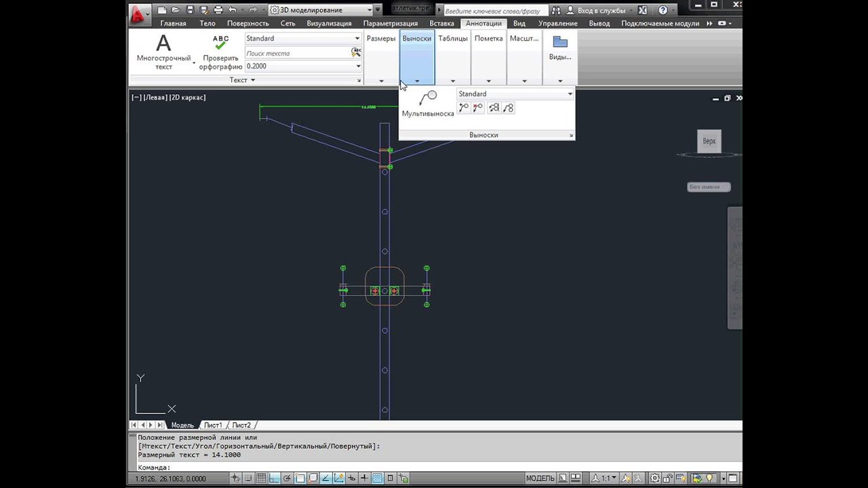Click the Поиск текста search field
The height and width of the screenshot is (488, 868).
(x=297, y=53)
